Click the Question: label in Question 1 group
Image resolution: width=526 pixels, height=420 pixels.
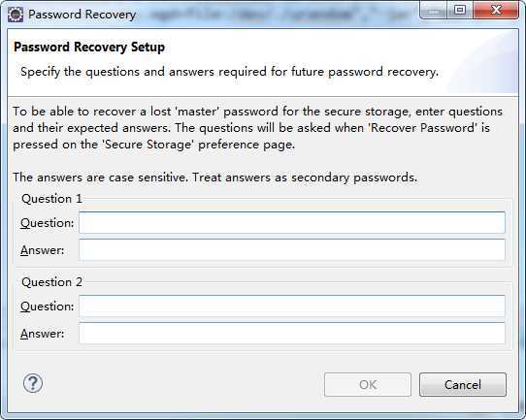(x=47, y=223)
